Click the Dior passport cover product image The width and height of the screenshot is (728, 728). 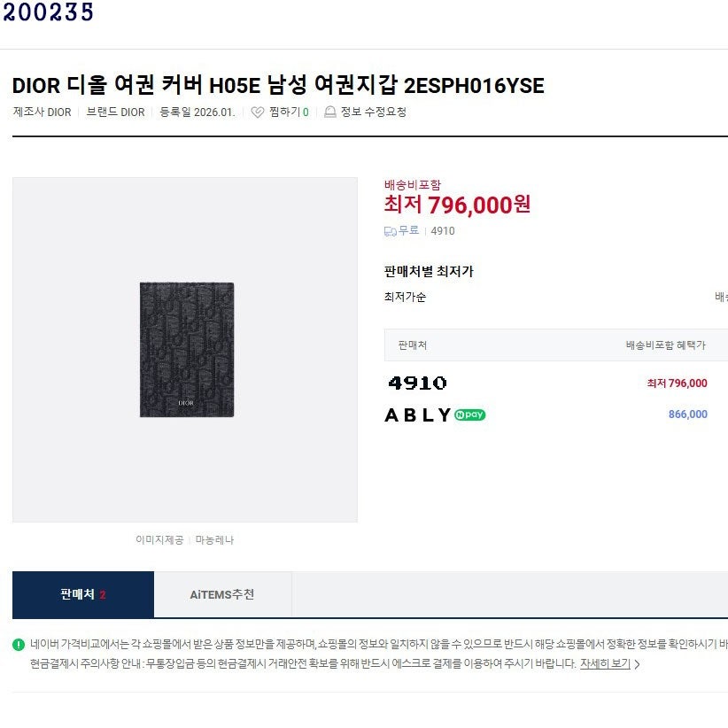[x=187, y=350]
